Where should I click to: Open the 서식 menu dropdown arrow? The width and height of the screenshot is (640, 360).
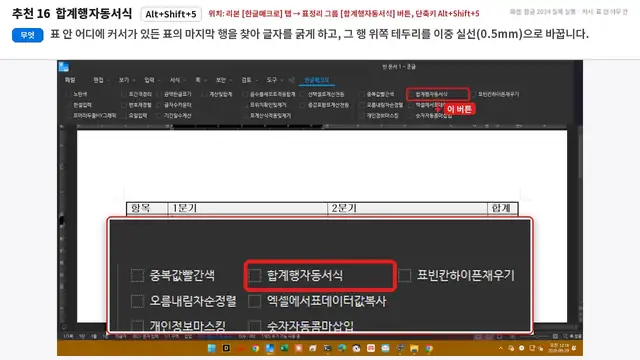coord(185,80)
